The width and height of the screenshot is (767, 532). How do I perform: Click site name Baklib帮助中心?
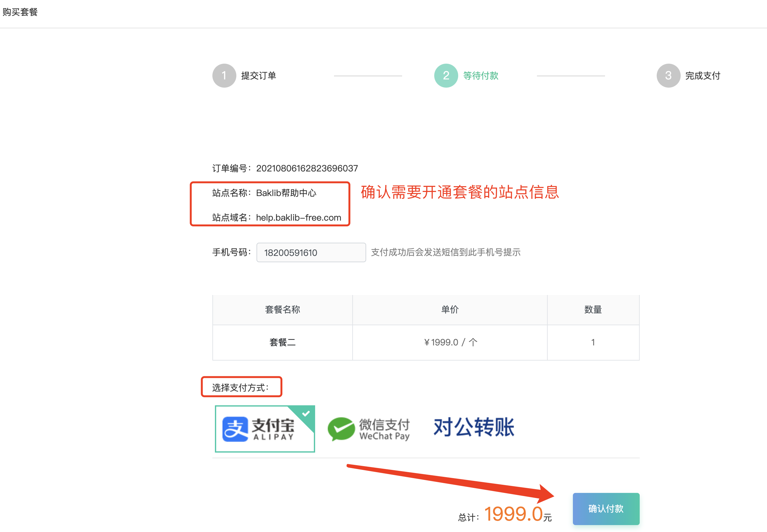click(x=286, y=193)
